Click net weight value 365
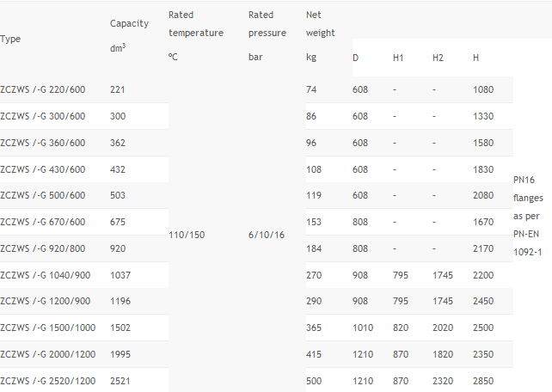This screenshot has width=552, height=392. point(314,328)
